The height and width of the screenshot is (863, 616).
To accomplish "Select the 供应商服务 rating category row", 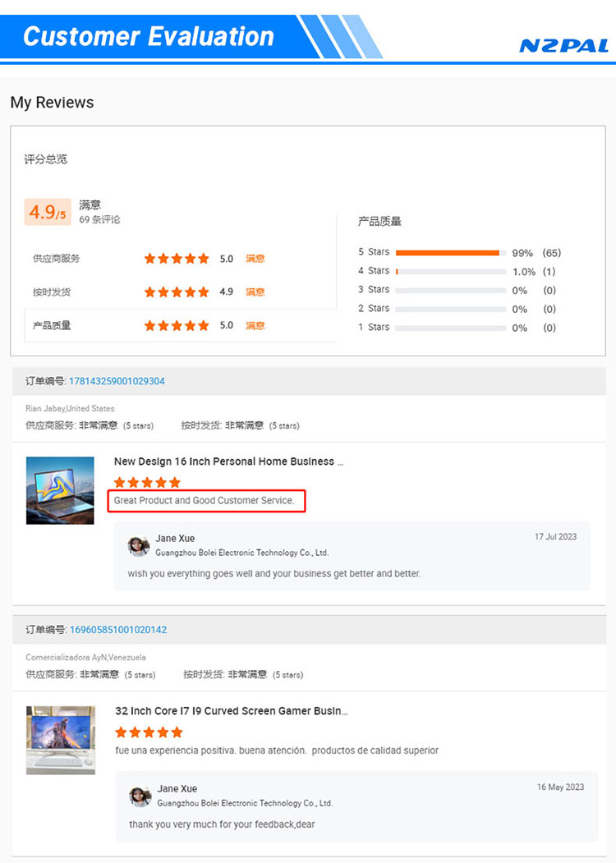I will [x=57, y=259].
